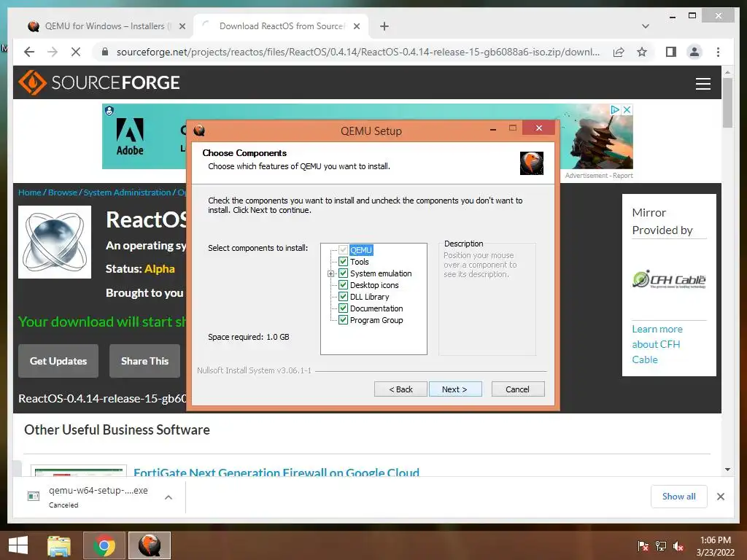Click the ReactOS project logo

(x=55, y=242)
